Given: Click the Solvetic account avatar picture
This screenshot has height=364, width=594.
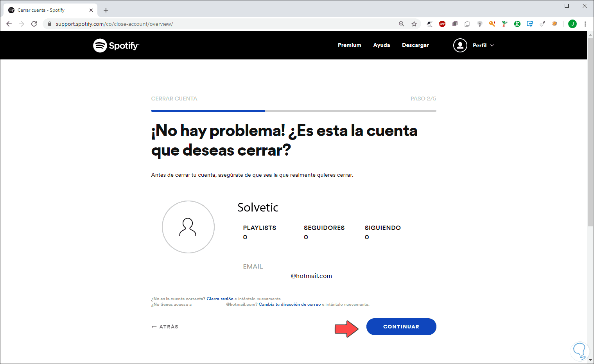Looking at the screenshot, I should (188, 227).
